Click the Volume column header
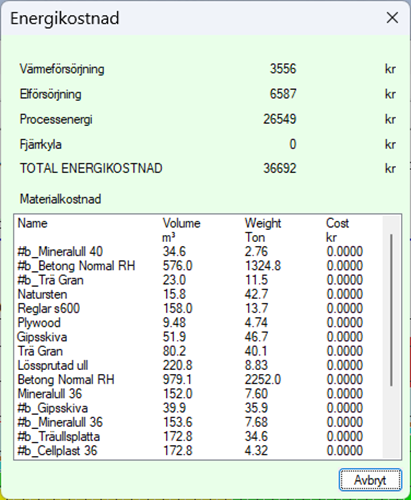411x500 pixels. pyautogui.click(x=181, y=223)
